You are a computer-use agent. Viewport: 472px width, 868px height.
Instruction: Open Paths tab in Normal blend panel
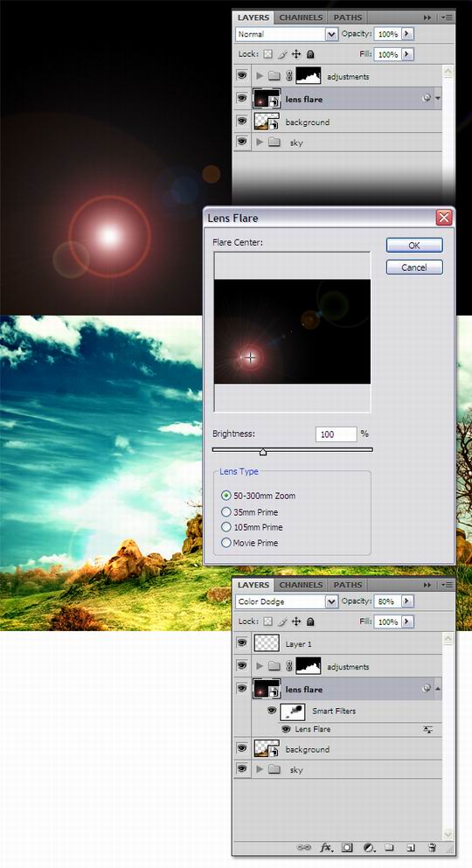pyautogui.click(x=348, y=17)
